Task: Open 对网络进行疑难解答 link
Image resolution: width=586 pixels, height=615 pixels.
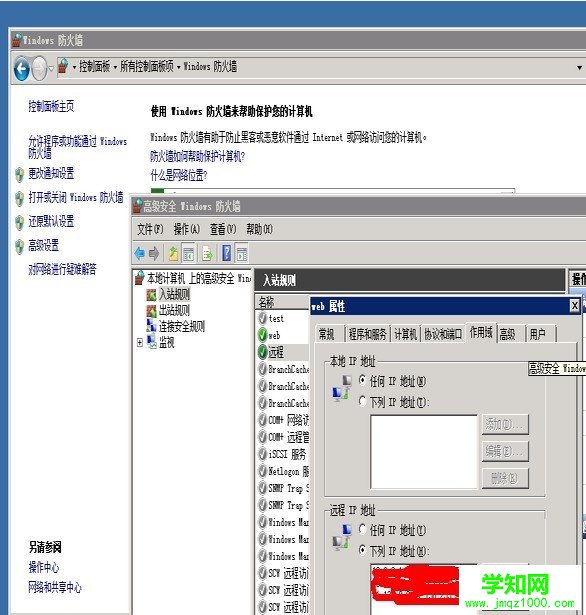Action: (x=62, y=269)
